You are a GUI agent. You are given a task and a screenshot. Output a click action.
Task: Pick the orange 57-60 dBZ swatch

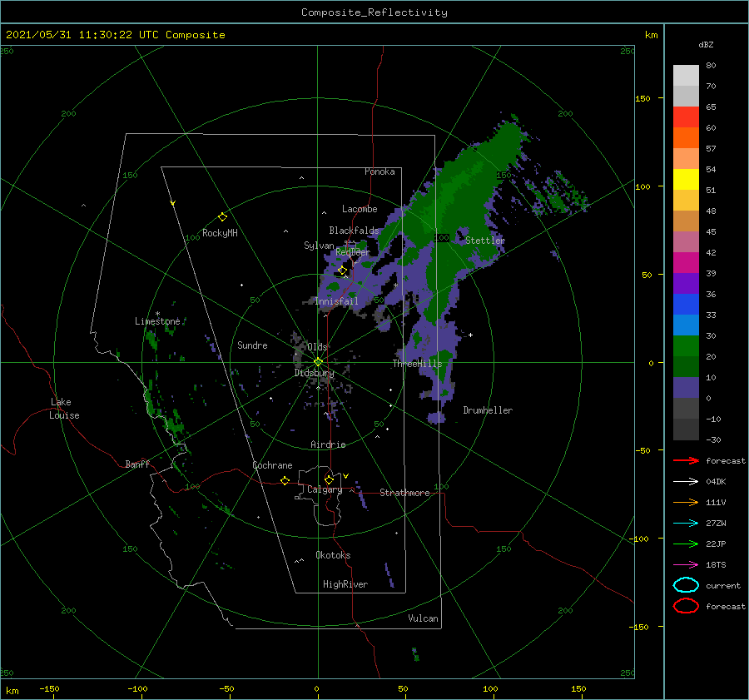[686, 137]
